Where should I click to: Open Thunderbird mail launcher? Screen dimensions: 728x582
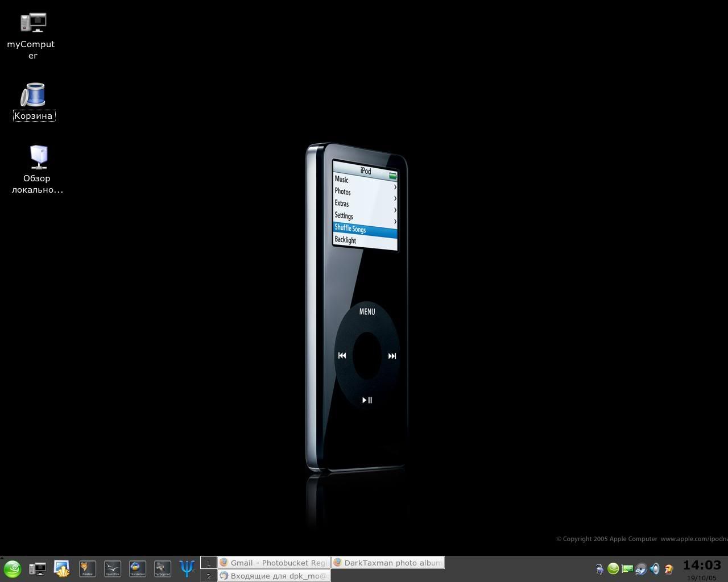(x=137, y=568)
